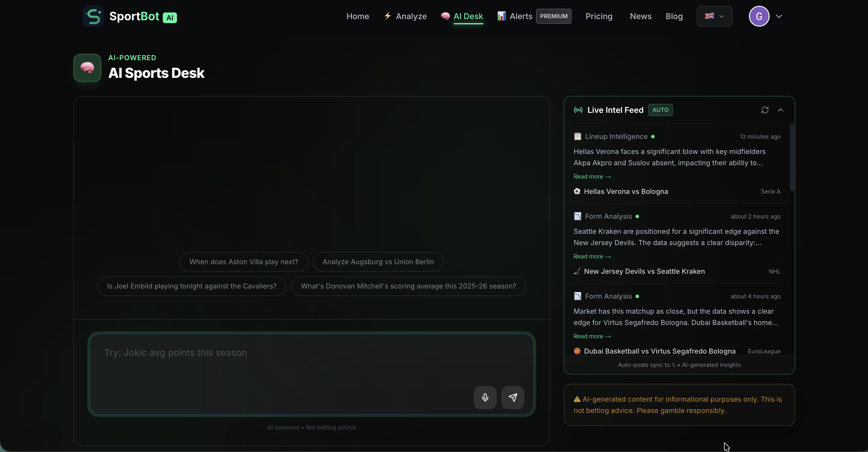Toggle the AUTO mode on Live Intel Feed
This screenshot has height=452, width=868.
pyautogui.click(x=660, y=110)
